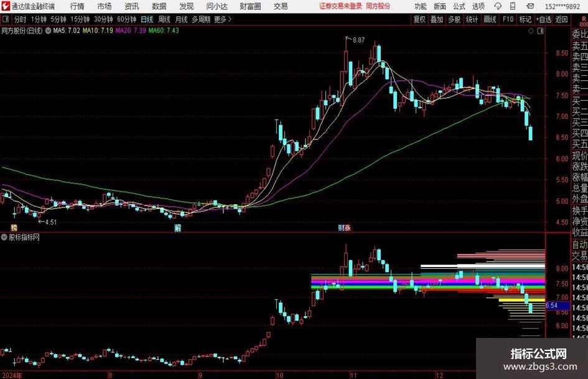Open the 行情 menu
The image size is (588, 379).
click(x=77, y=6)
